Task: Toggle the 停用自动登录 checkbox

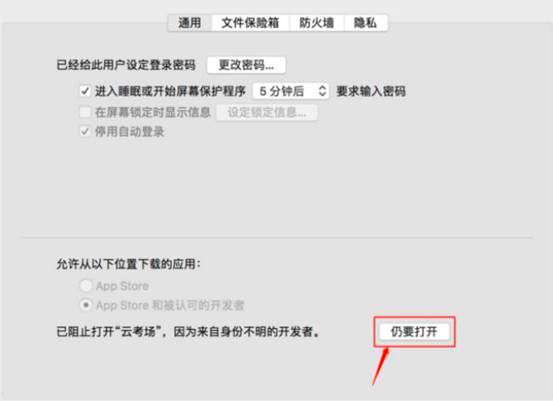Action: [x=85, y=132]
